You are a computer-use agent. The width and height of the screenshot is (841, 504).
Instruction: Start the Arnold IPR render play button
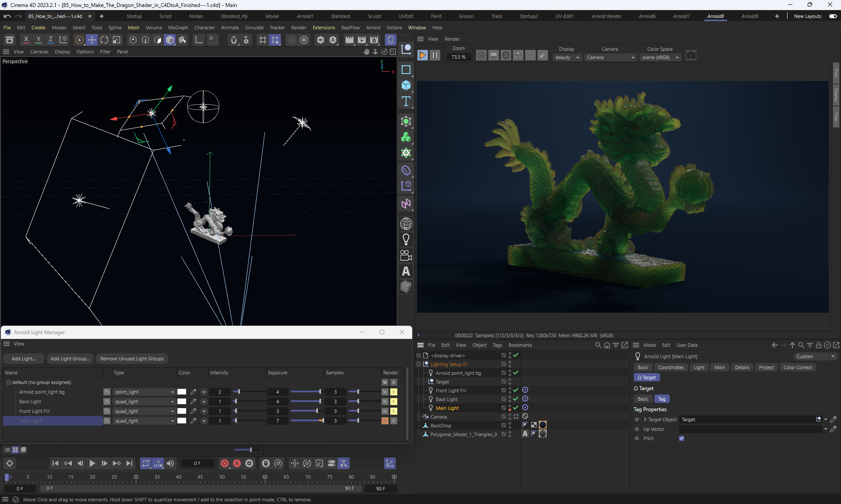click(x=422, y=55)
